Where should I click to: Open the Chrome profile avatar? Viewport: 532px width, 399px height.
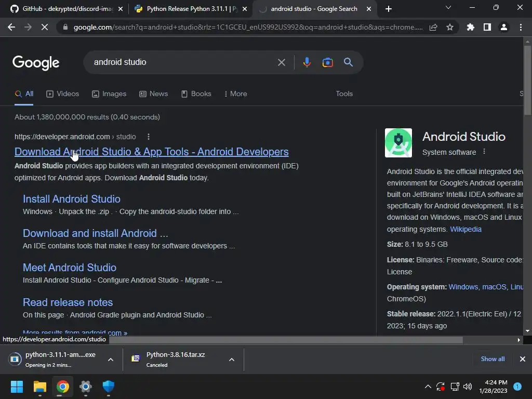(504, 27)
